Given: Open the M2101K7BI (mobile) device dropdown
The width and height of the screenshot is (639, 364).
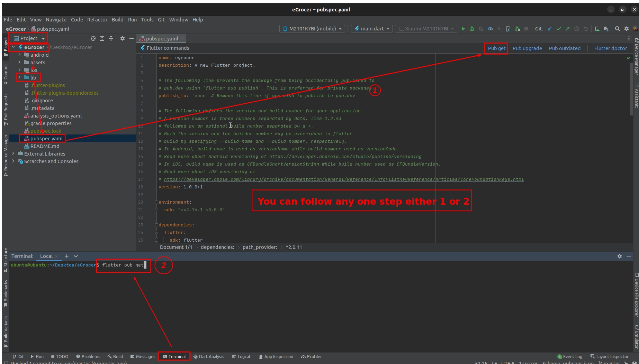Looking at the screenshot, I should [x=312, y=29].
